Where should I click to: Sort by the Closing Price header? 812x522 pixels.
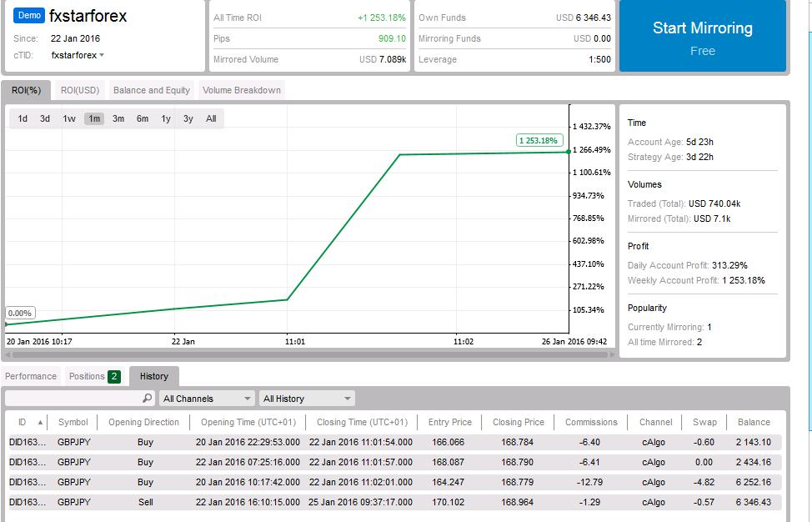pyautogui.click(x=519, y=422)
